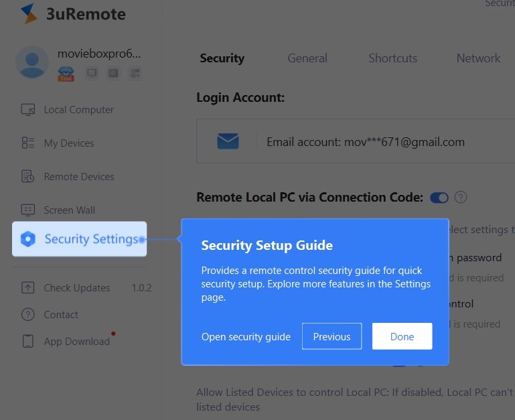Open the Contact help item

pos(50,315)
